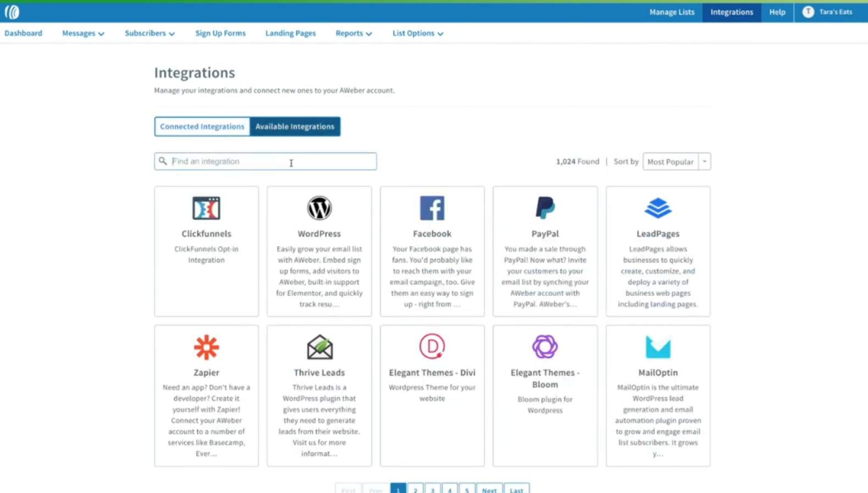Open the Elegant Themes - Divi title
Image resolution: width=868 pixels, height=493 pixels.
click(432, 373)
